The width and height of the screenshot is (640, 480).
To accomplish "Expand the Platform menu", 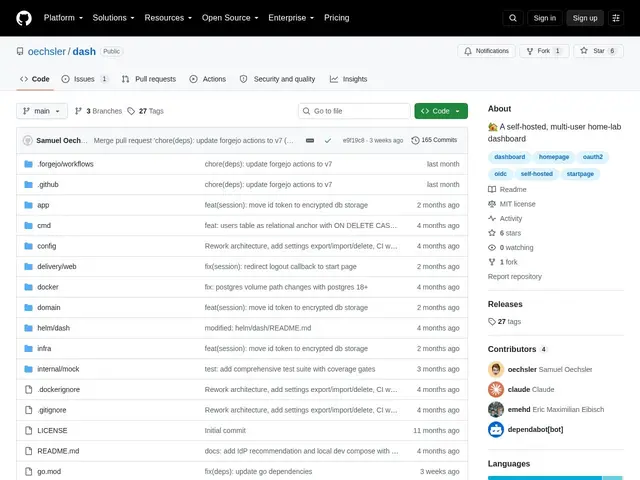I will tap(63, 18).
